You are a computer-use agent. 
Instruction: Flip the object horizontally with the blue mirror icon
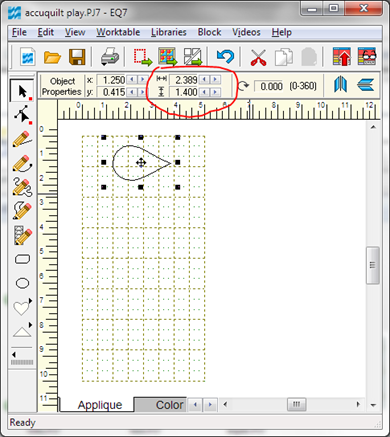point(340,85)
